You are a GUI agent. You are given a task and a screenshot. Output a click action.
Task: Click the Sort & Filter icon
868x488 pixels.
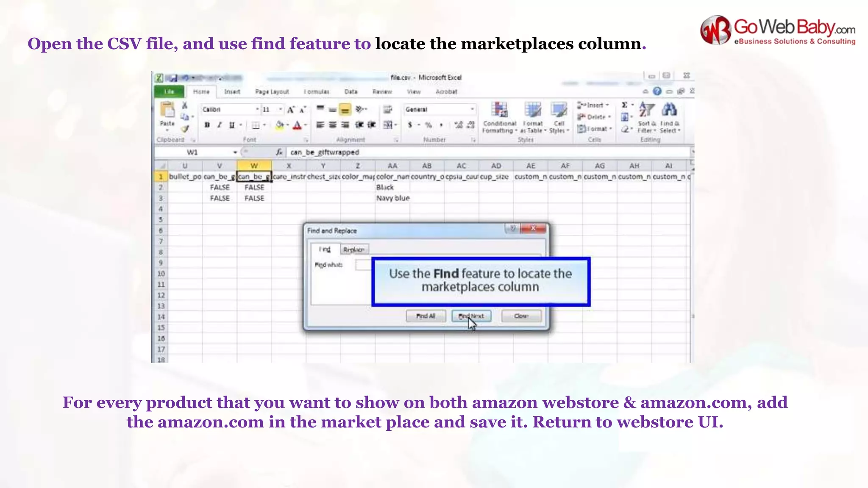(x=647, y=110)
